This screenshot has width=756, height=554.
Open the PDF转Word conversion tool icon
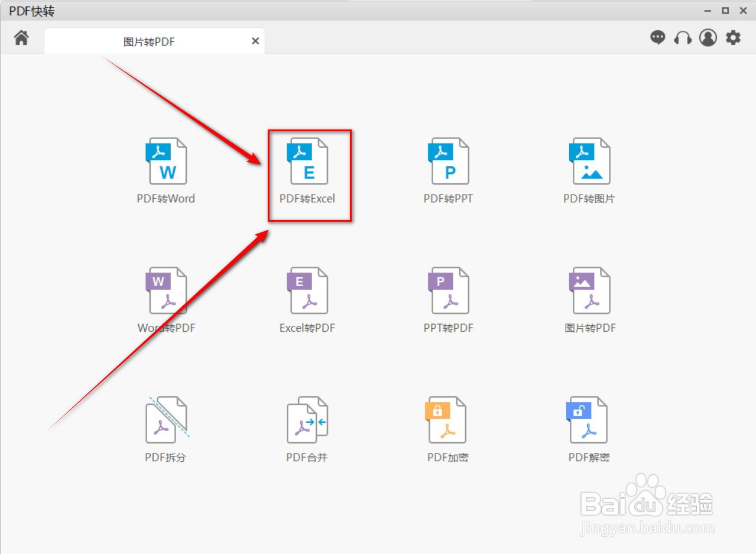pyautogui.click(x=166, y=161)
